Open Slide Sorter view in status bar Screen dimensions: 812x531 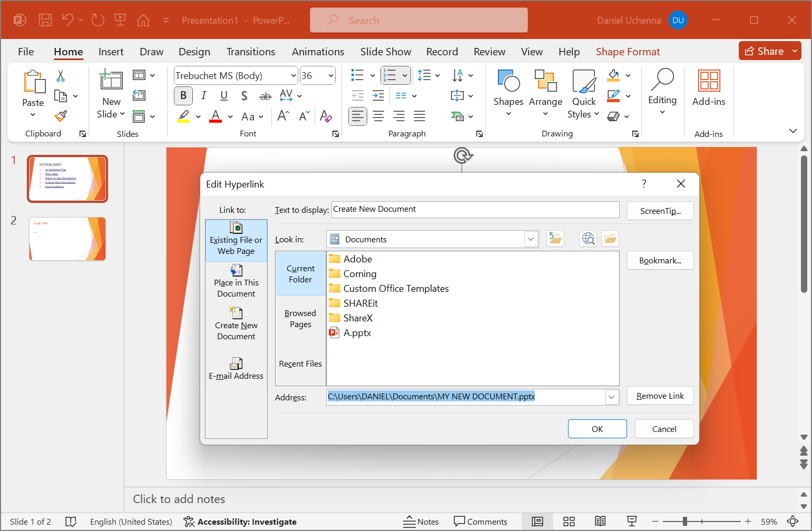569,522
